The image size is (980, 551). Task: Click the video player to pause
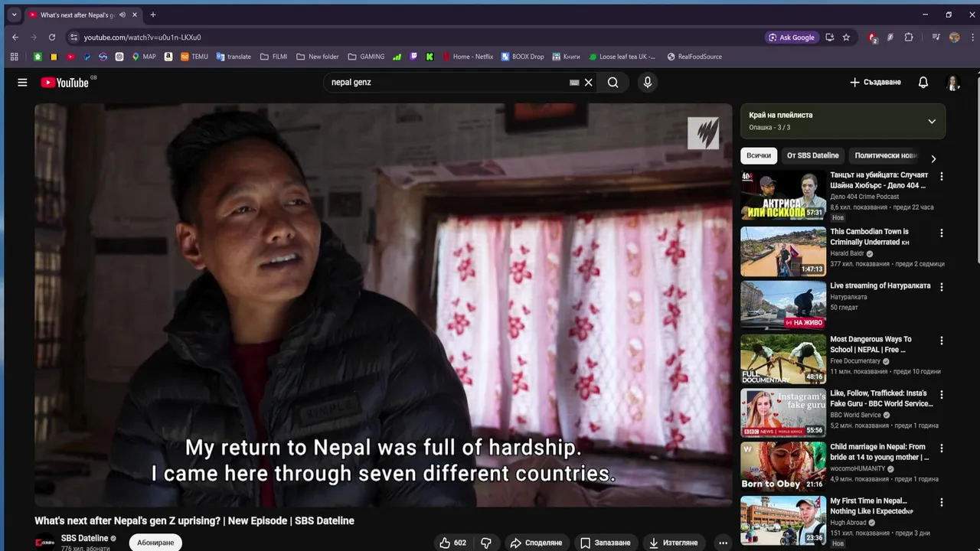[383, 305]
